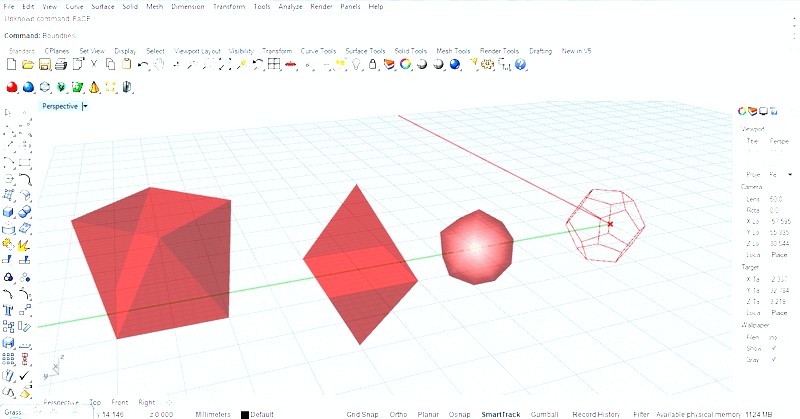Click the Filter button in status bar
The width and height of the screenshot is (800, 419).
pos(641,414)
